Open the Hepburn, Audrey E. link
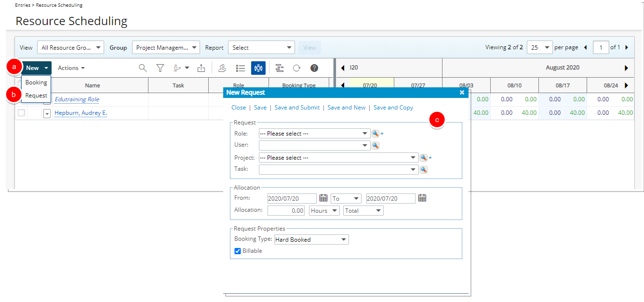 coord(80,113)
